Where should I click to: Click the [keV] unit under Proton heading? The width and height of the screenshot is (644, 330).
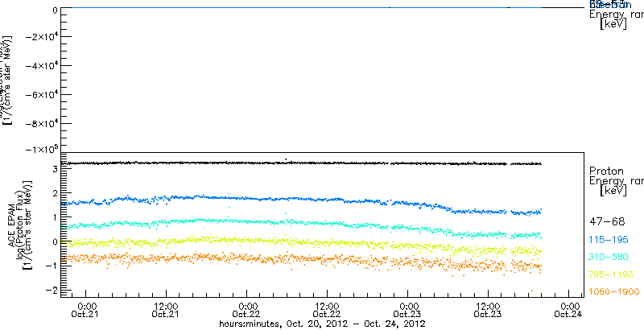pyautogui.click(x=613, y=191)
